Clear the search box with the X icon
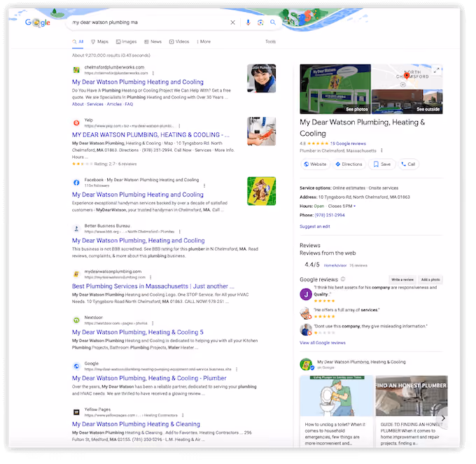The image size is (476, 464). point(232,22)
